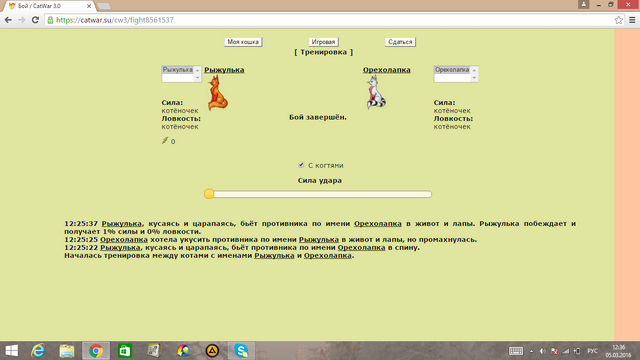Launch Internet Explorer from the taskbar
This screenshot has width=640, height=360.
pos(38,351)
